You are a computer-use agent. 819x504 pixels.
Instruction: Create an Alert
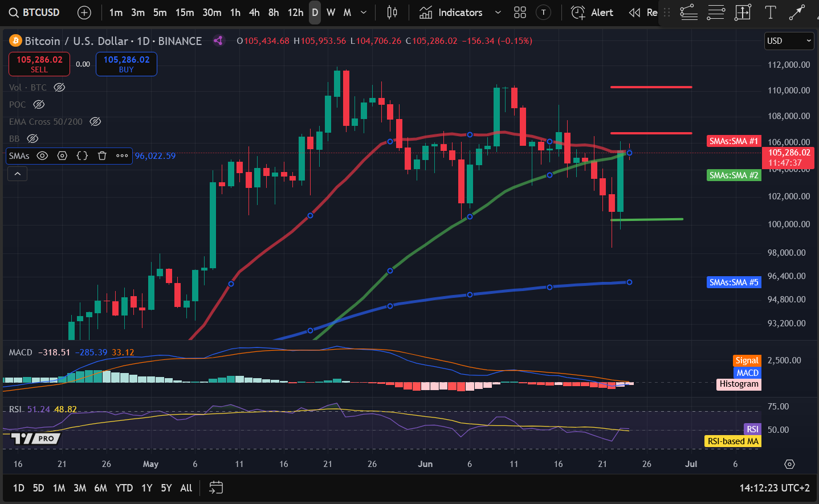click(x=593, y=13)
